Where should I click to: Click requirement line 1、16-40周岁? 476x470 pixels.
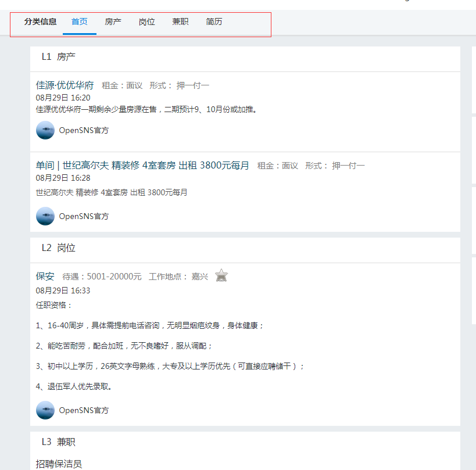point(150,325)
